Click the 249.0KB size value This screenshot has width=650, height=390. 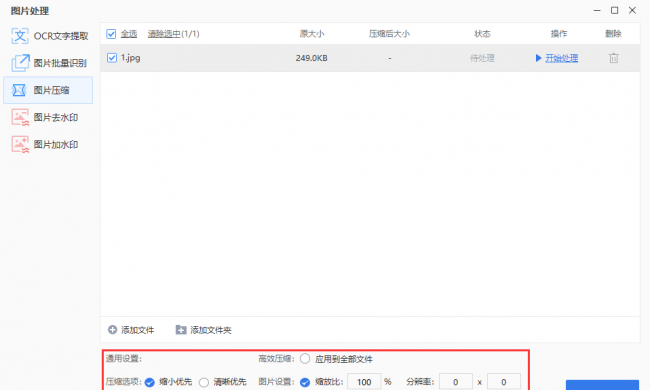pos(312,58)
